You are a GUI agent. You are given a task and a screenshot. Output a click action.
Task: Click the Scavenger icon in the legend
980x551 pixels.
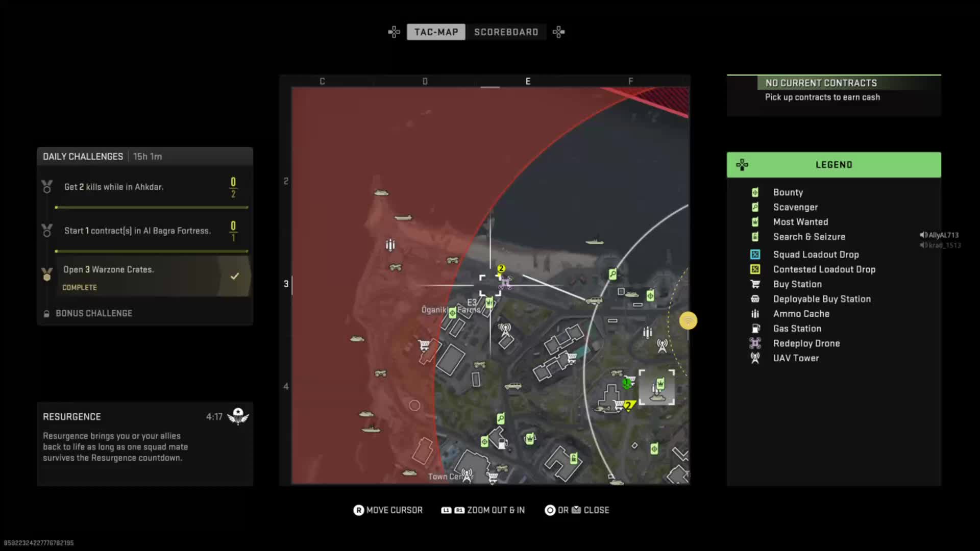click(x=755, y=207)
